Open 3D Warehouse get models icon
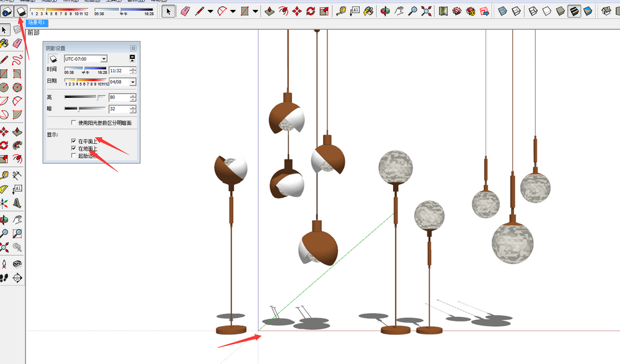 tap(457, 12)
